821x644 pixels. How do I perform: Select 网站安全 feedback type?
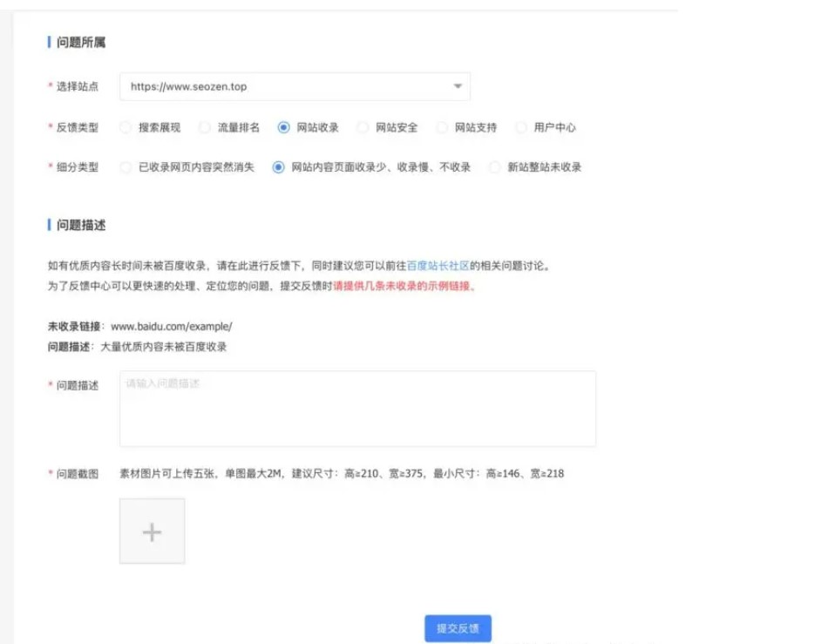pyautogui.click(x=363, y=127)
